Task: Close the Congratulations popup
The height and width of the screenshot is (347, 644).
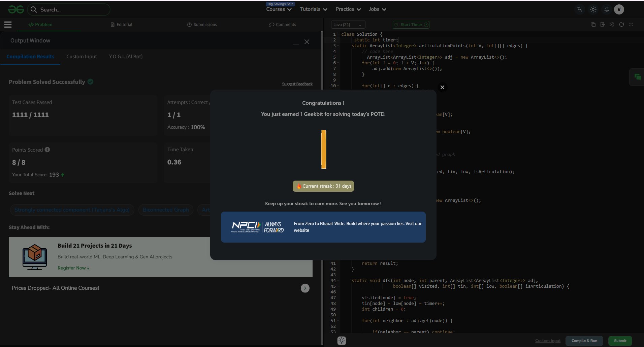Action: [x=442, y=87]
